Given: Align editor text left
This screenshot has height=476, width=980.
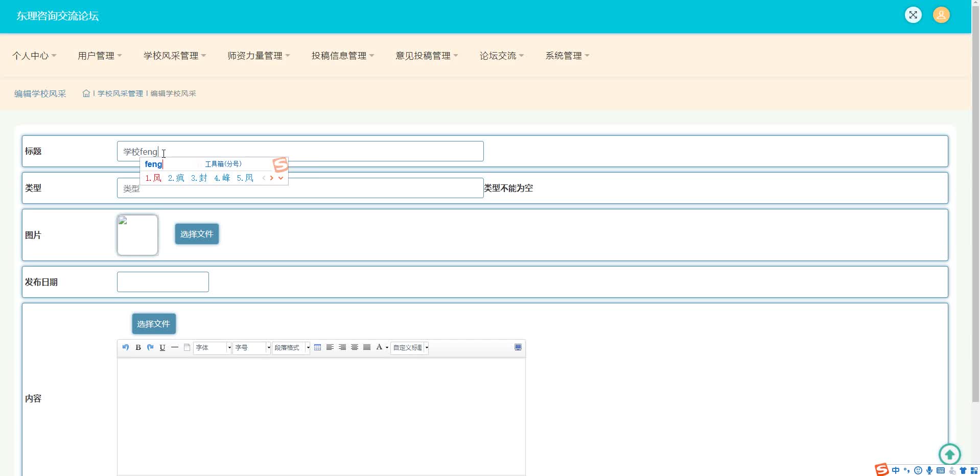Looking at the screenshot, I should click(330, 347).
